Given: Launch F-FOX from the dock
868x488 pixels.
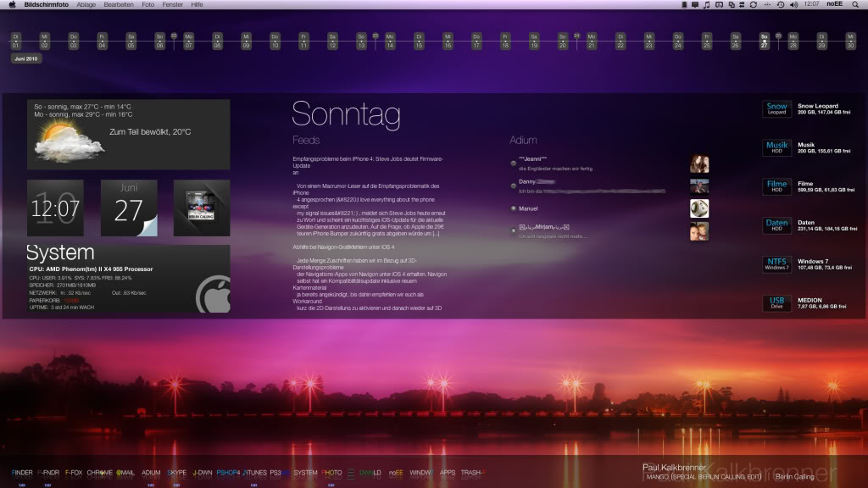Looking at the screenshot, I should pyautogui.click(x=74, y=473).
